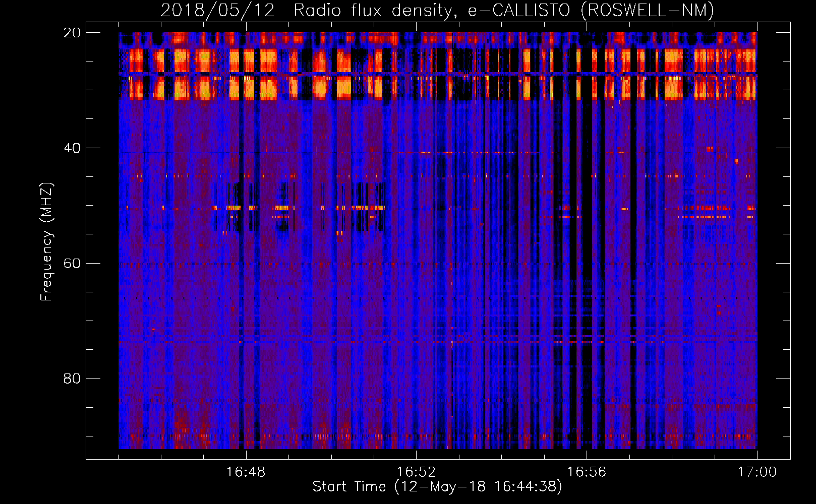The image size is (816, 504).
Task: Click the 16:52 time tick label
Action: coord(416,472)
